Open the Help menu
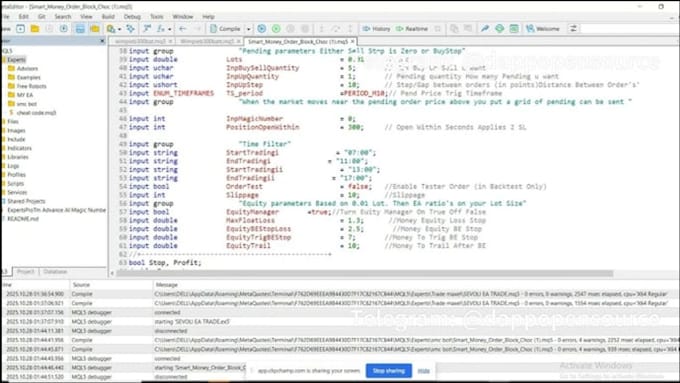The height and width of the screenshot is (383, 680). pos(208,16)
